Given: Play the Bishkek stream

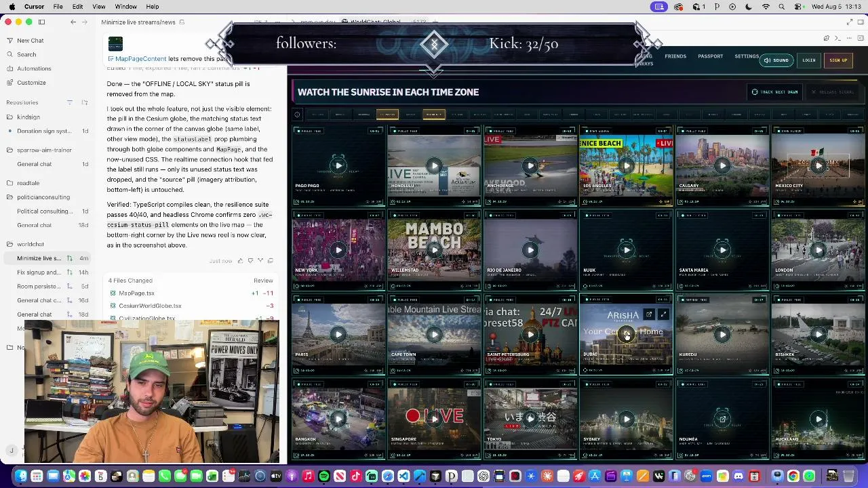Looking at the screenshot, I should pos(818,334).
